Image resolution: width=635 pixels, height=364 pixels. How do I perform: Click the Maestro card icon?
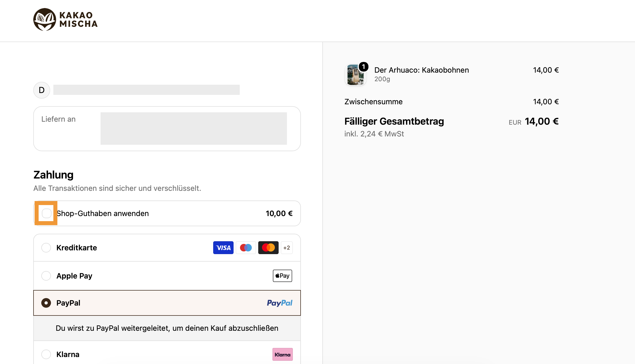pyautogui.click(x=246, y=248)
